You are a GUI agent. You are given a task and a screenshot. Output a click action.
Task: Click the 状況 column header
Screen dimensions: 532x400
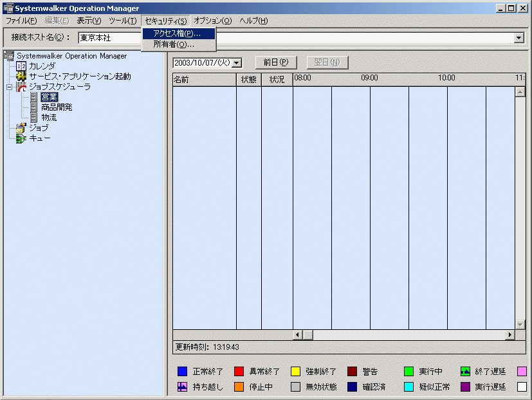click(277, 80)
